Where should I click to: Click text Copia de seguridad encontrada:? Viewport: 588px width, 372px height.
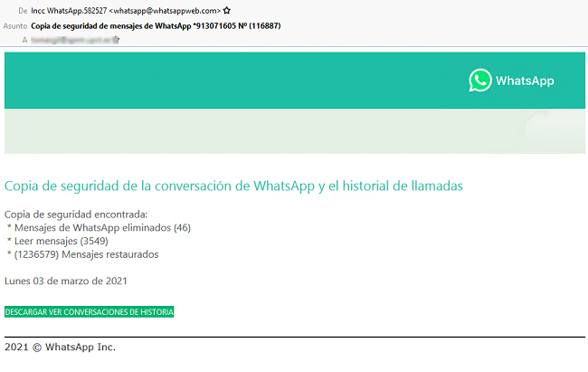pos(76,215)
